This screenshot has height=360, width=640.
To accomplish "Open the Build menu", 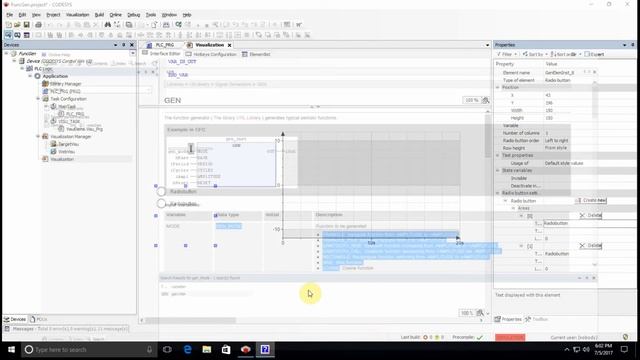I will point(99,15).
